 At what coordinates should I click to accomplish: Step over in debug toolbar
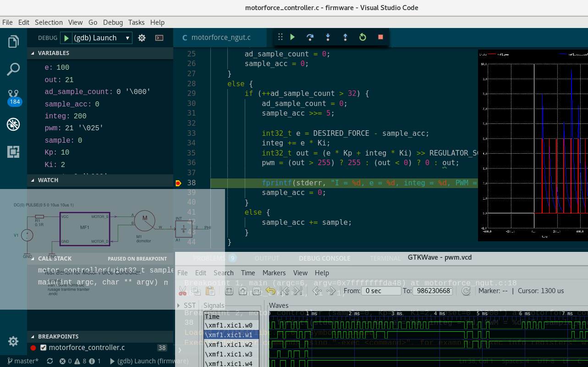click(310, 37)
